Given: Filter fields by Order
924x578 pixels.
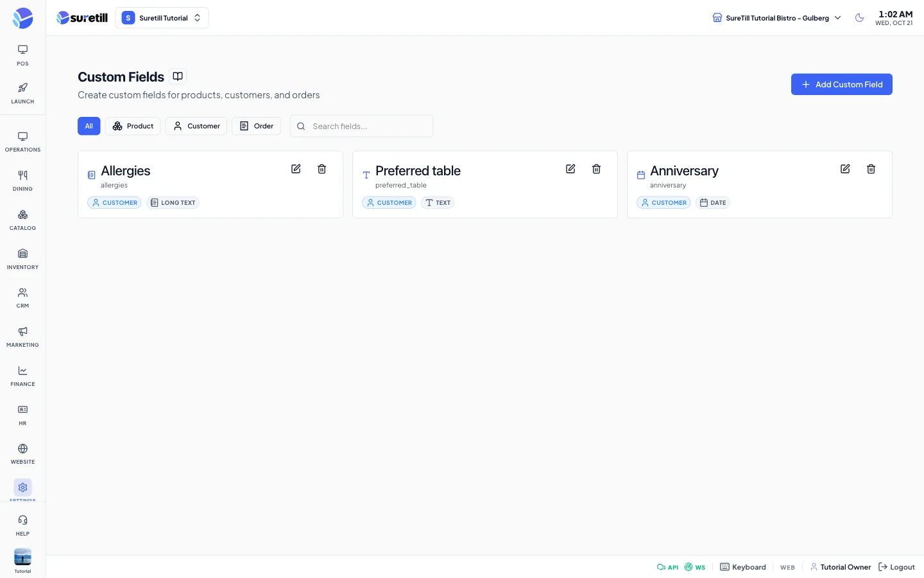Looking at the screenshot, I should click(256, 126).
